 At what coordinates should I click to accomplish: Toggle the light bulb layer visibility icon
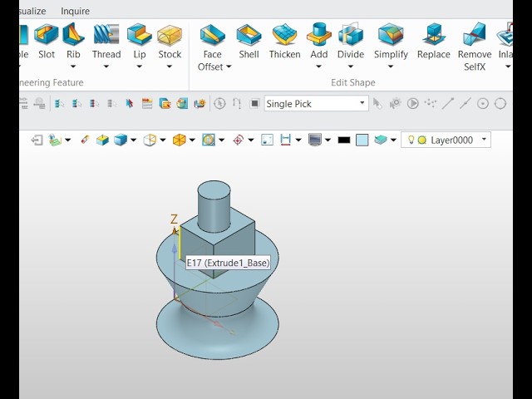click(x=411, y=140)
